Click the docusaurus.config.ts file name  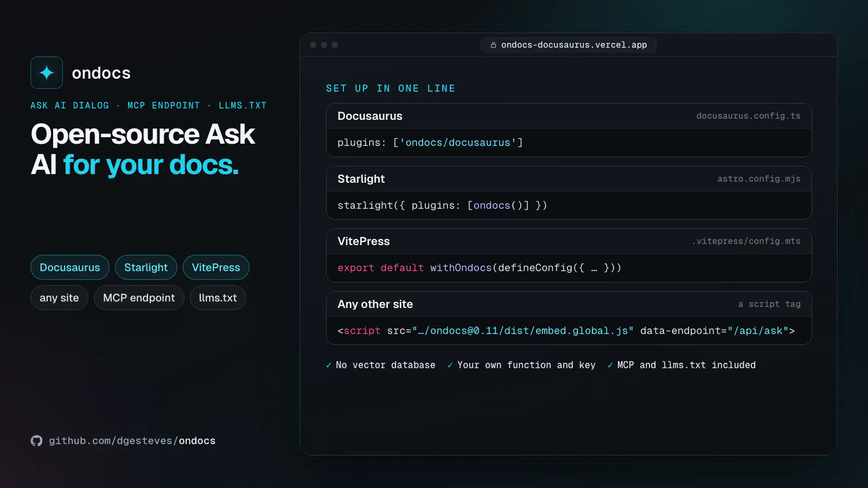[748, 116]
